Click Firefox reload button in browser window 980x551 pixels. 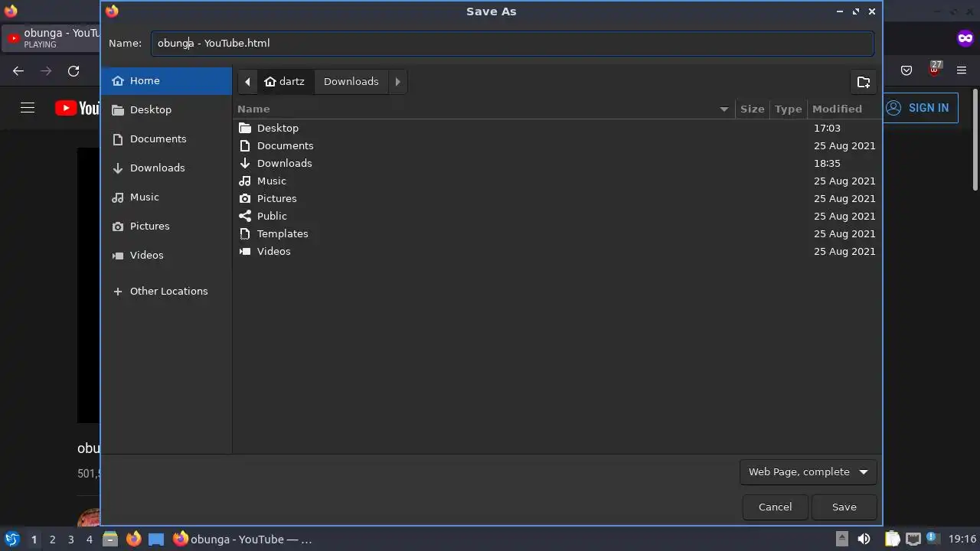pos(73,70)
